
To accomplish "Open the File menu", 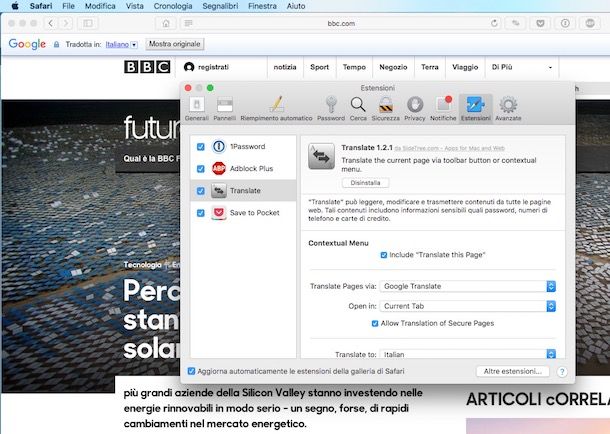I will 68,6.
